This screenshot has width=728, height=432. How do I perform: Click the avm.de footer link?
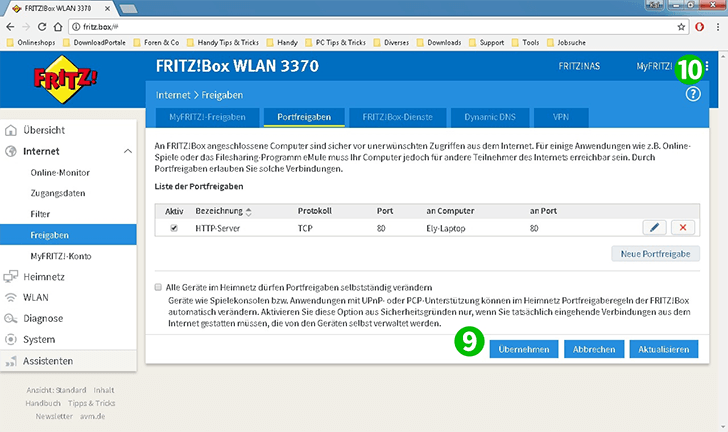(92, 416)
